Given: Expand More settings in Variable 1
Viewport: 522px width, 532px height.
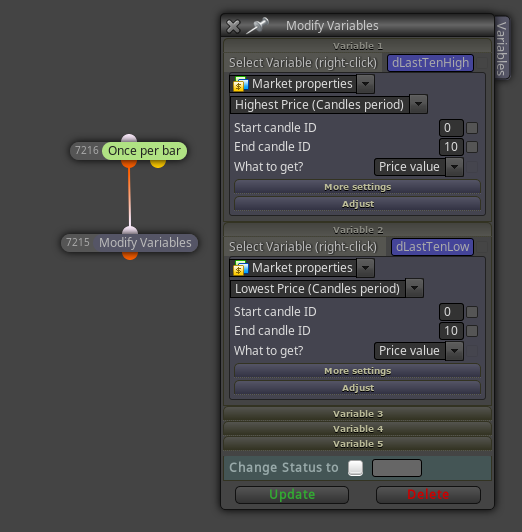Looking at the screenshot, I should (357, 187).
